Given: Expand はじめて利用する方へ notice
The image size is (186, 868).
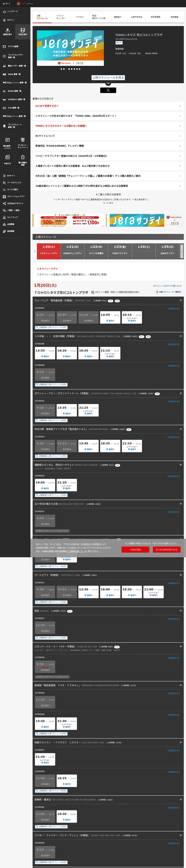Looking at the screenshot, I should tap(108, 106).
